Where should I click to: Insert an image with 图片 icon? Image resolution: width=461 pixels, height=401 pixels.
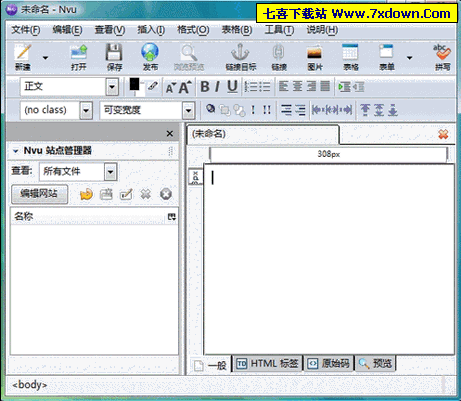(x=314, y=53)
